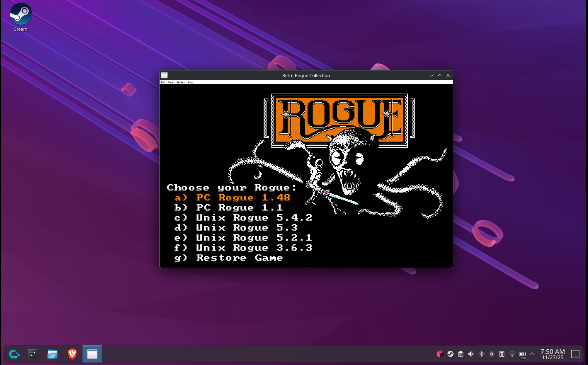Select PC Rogue 1.1

(229, 208)
